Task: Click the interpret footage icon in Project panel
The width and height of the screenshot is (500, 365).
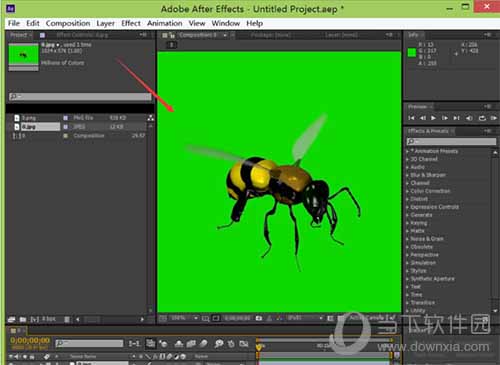Action: point(11,319)
